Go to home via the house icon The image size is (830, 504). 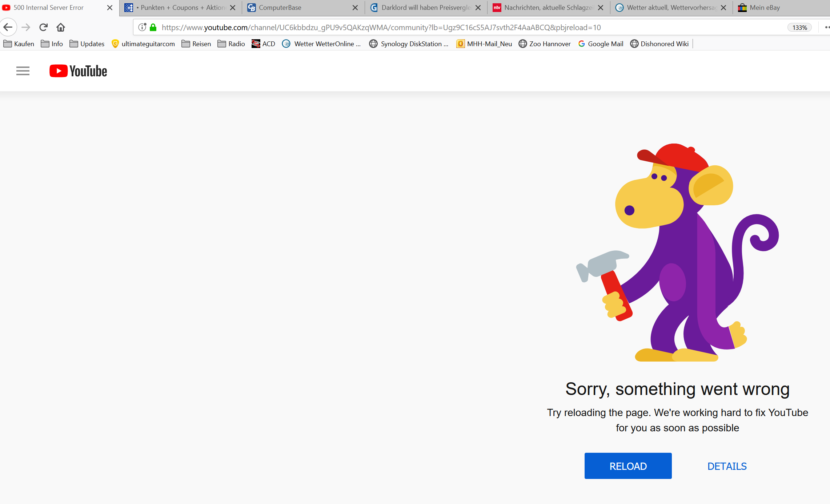point(61,27)
